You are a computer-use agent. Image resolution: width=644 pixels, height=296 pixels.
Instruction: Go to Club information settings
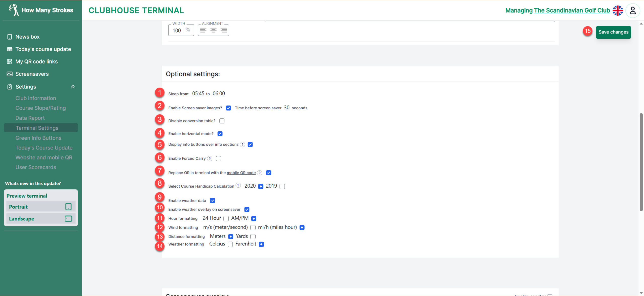[36, 98]
